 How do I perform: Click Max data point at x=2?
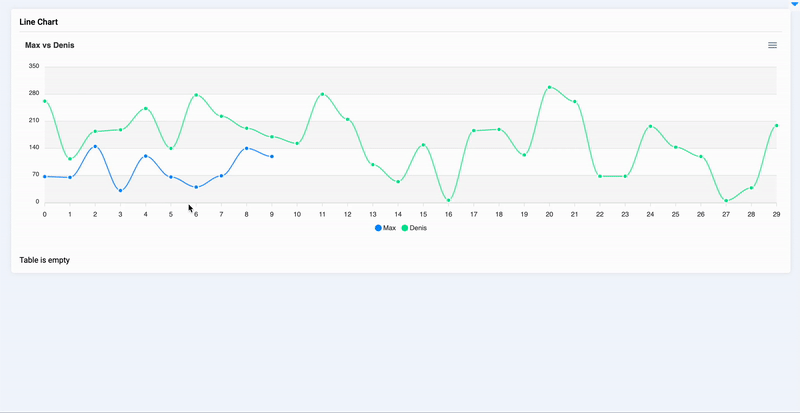95,147
